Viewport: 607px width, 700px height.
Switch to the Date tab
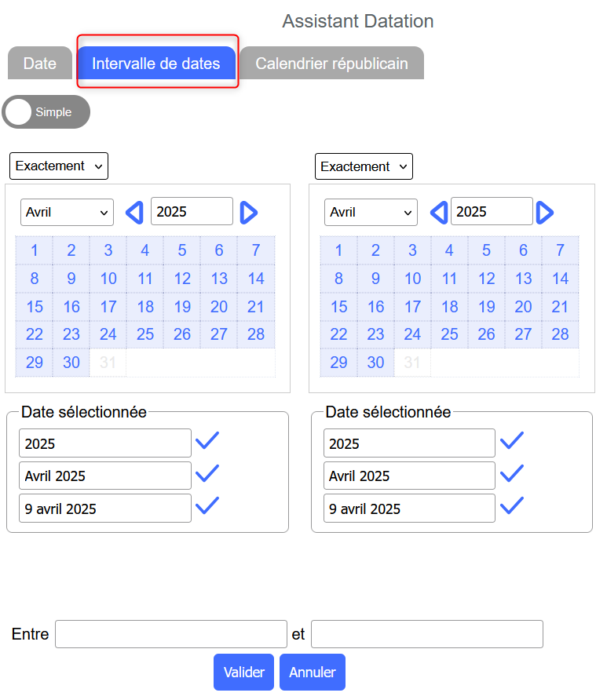(40, 63)
